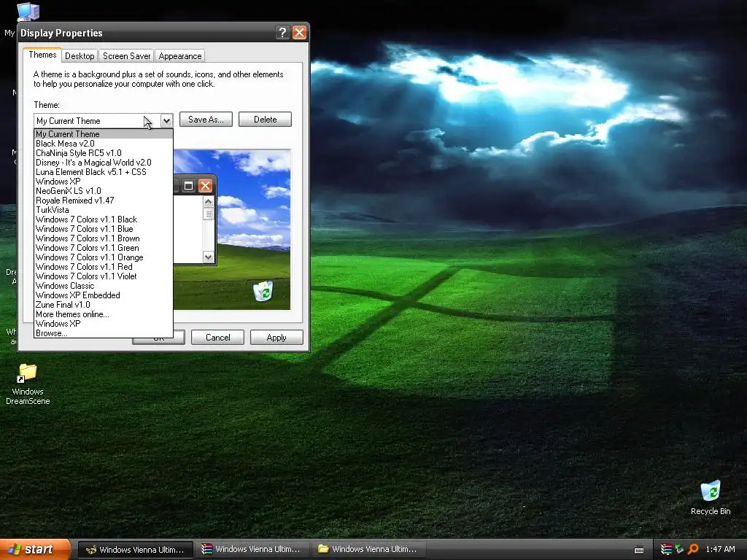Viewport: 747px width, 560px height.
Task: Choose Windows 7 Colors v1.1 Green
Action: 104,248
